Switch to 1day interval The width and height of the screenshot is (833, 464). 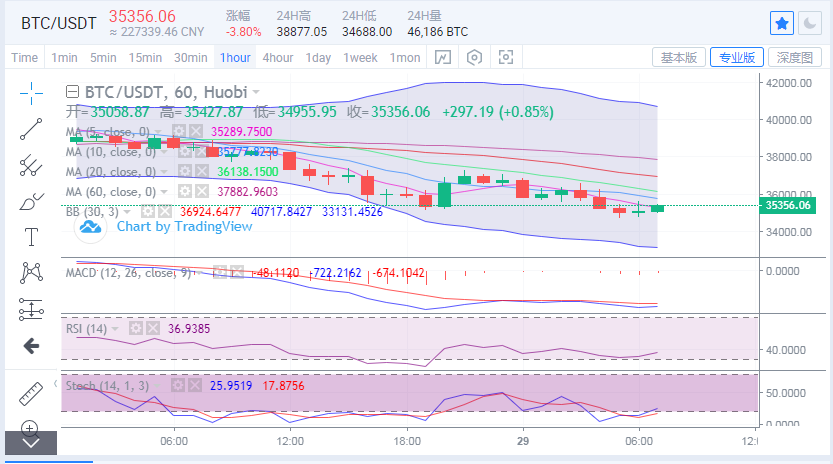(318, 57)
